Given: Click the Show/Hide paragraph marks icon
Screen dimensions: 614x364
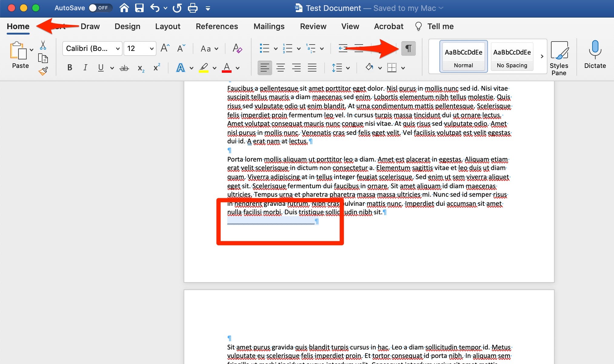Looking at the screenshot, I should [408, 48].
